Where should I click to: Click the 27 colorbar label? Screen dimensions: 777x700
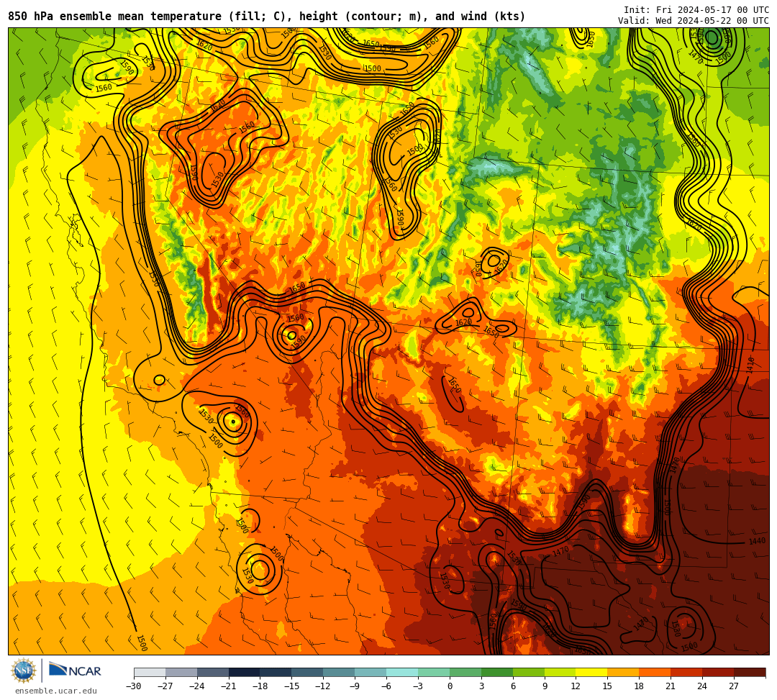pos(734,686)
